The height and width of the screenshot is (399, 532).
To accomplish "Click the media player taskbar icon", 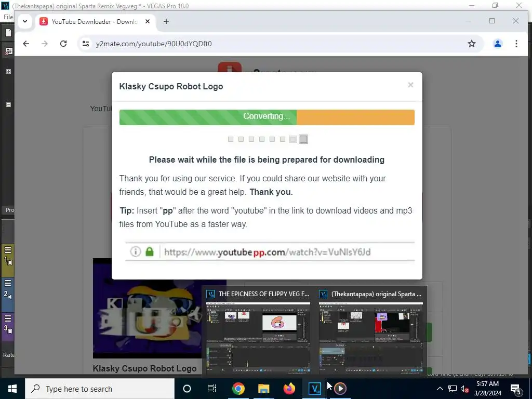I will click(340, 389).
